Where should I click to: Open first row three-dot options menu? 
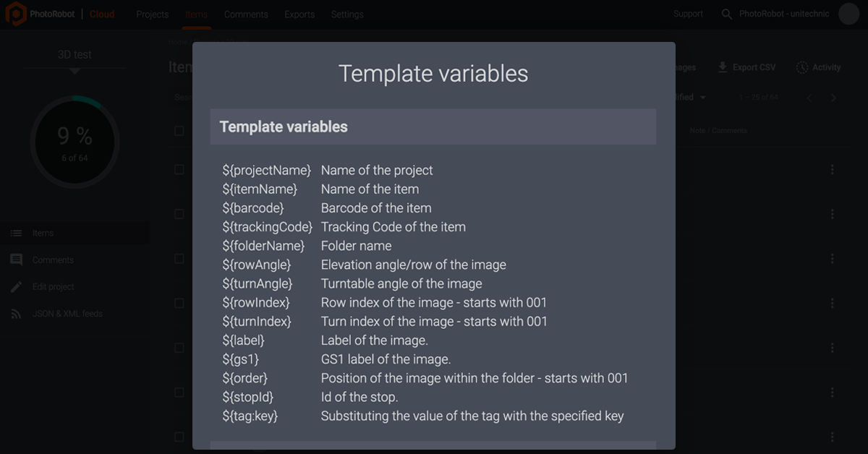tap(832, 169)
